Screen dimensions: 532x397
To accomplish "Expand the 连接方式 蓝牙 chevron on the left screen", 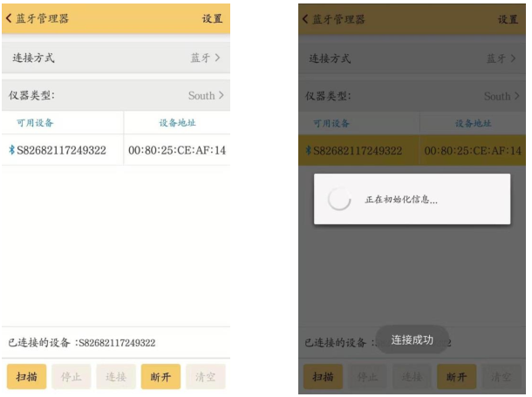I will tap(218, 58).
